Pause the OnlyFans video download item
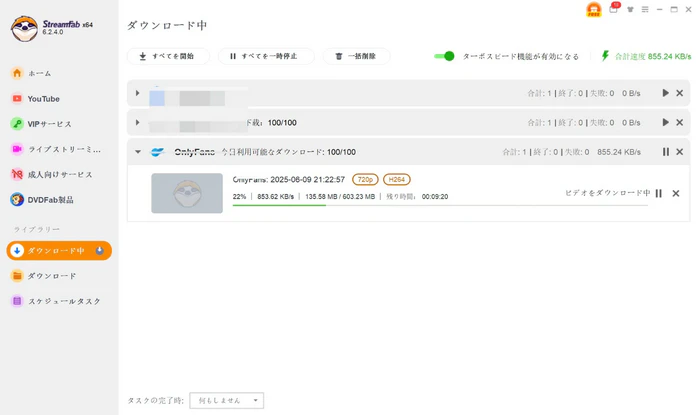This screenshot has width=700, height=415. 659,193
